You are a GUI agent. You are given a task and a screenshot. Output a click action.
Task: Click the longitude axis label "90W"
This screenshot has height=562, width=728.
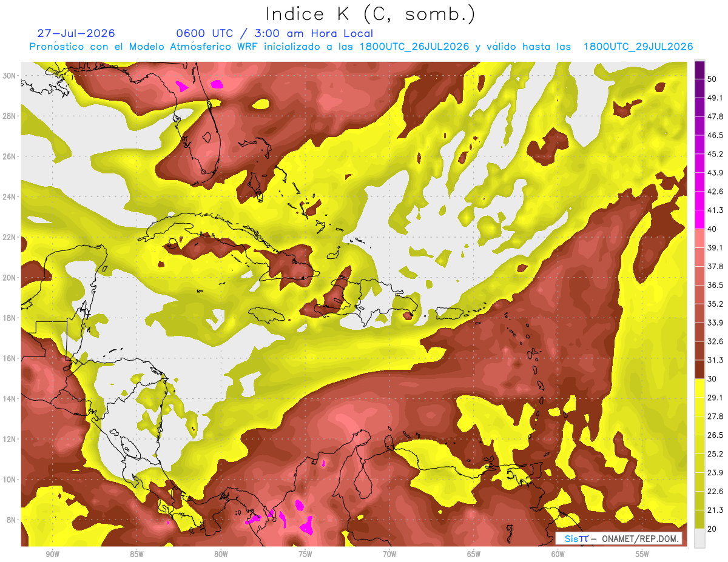click(x=52, y=554)
